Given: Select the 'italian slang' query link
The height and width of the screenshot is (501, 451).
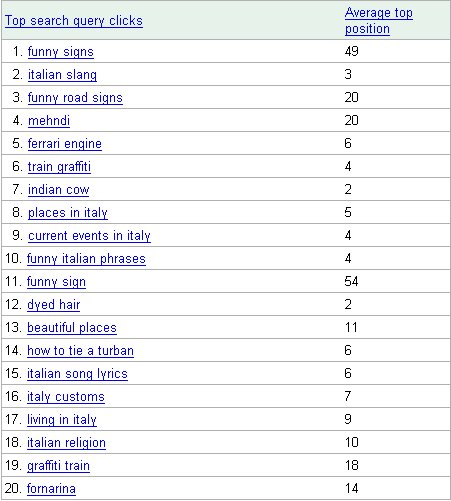Looking at the screenshot, I should coord(62,75).
